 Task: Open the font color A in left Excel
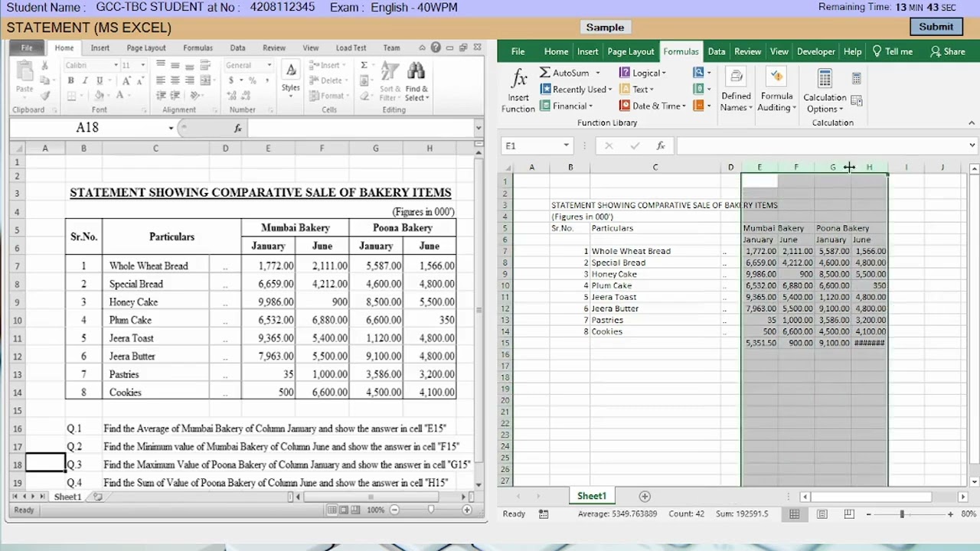[120, 96]
